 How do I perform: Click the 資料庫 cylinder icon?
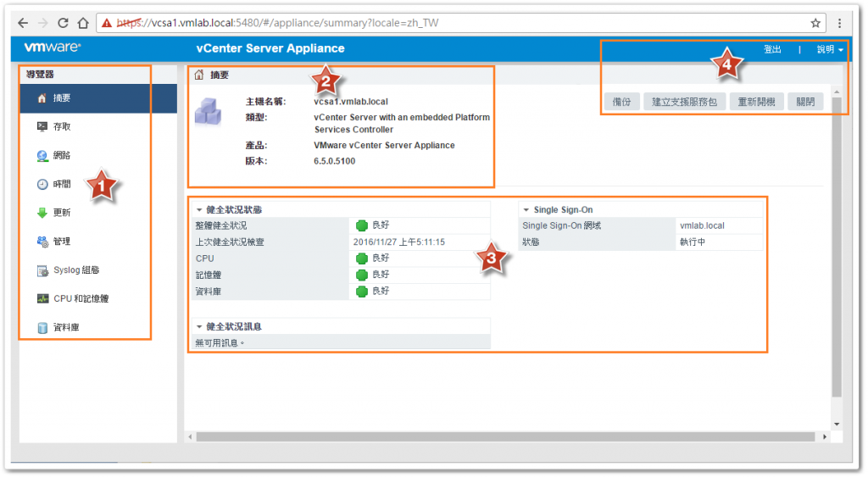pos(42,327)
